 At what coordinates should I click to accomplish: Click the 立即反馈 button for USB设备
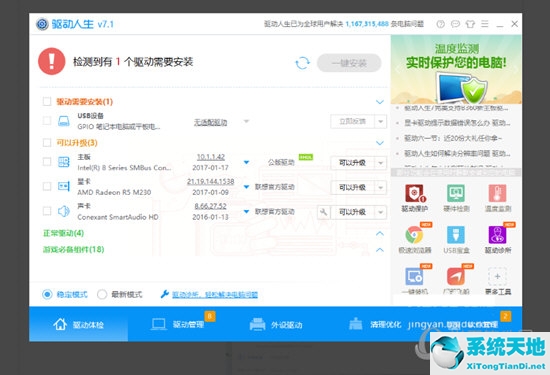[353, 122]
